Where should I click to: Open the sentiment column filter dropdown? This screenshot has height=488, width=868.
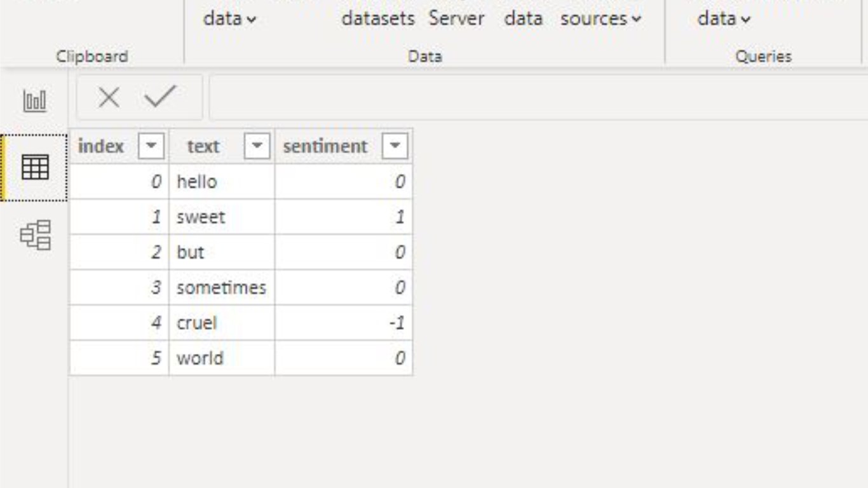394,147
